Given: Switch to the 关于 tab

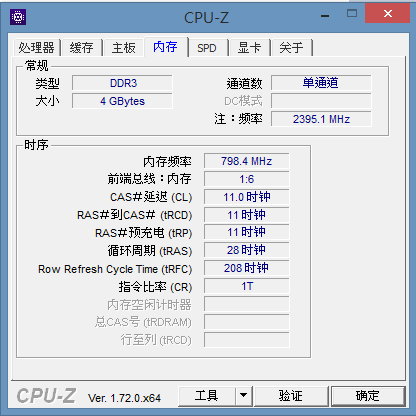Looking at the screenshot, I should click(292, 48).
